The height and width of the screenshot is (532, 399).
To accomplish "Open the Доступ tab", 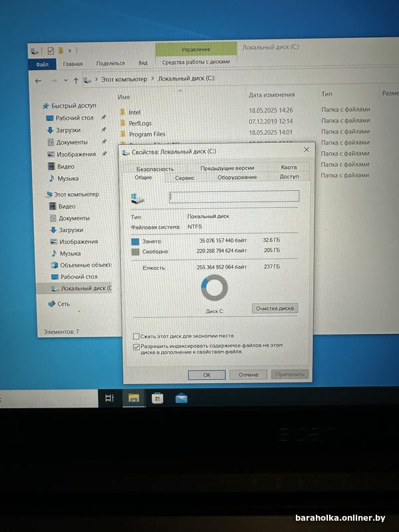I will click(x=289, y=176).
